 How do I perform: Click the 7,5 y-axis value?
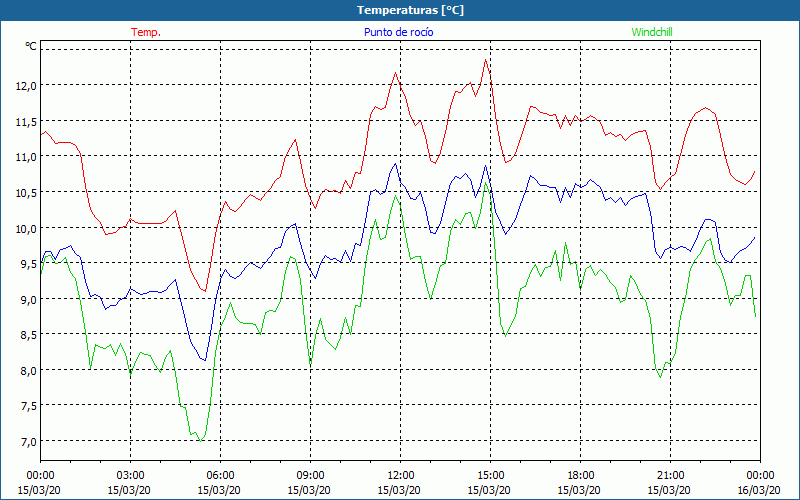(29, 406)
